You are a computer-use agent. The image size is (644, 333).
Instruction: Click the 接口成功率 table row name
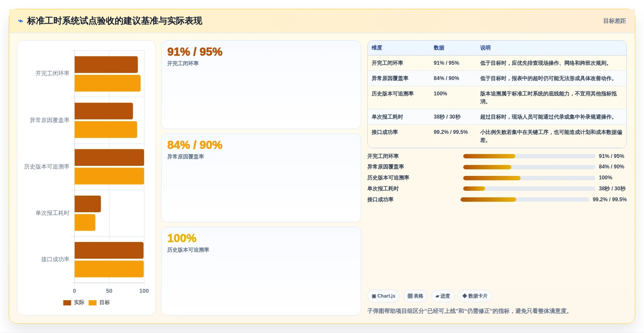(x=385, y=132)
